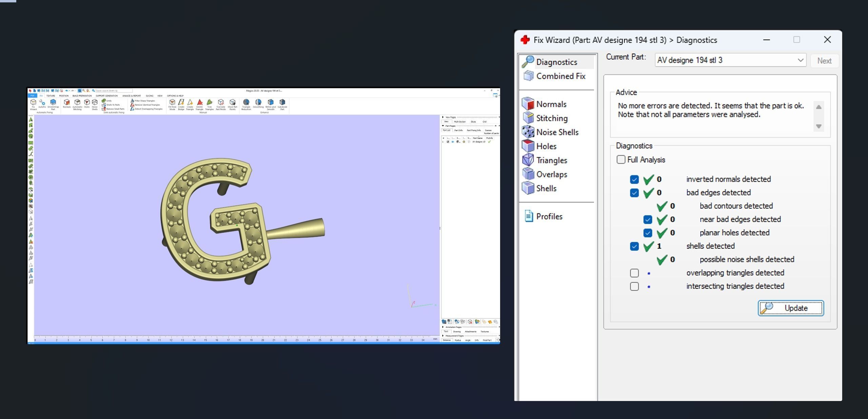Uncheck inverted normals detected checkbox
Viewport: 868px width, 419px height.
click(x=634, y=180)
